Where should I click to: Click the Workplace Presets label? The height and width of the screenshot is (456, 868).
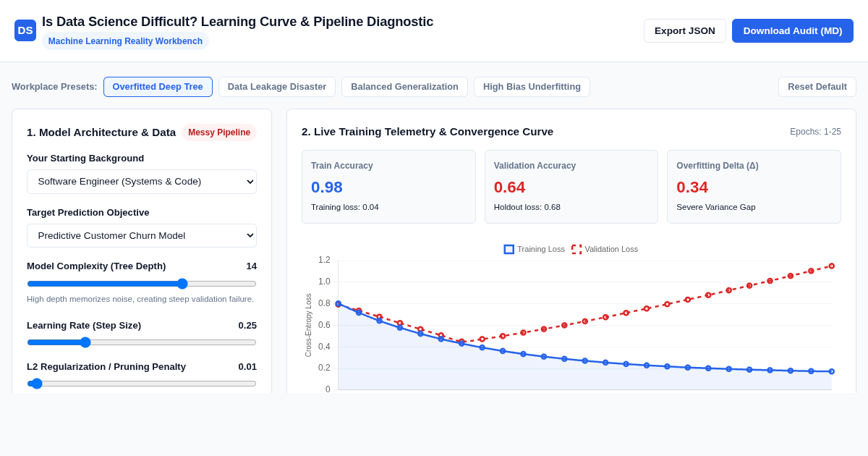click(x=54, y=87)
